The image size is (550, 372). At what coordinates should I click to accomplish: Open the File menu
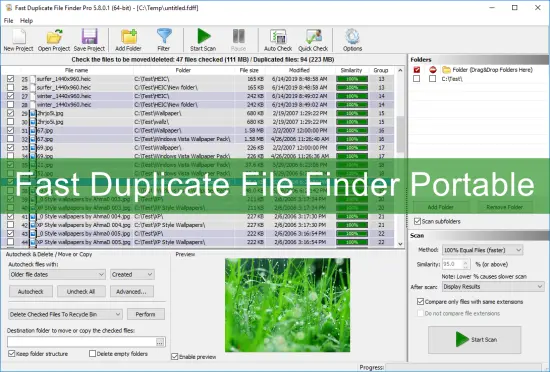[x=8, y=21]
